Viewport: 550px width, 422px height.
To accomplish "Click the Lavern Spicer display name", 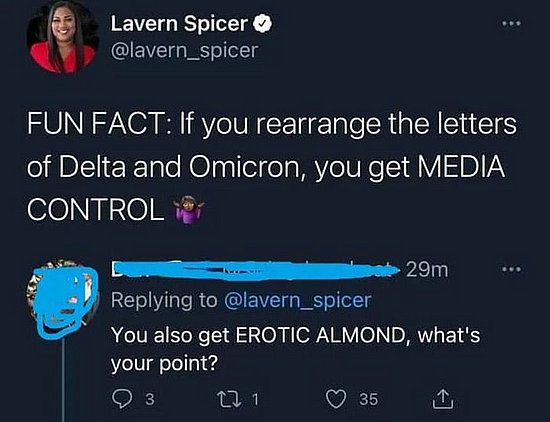I will 179,24.
